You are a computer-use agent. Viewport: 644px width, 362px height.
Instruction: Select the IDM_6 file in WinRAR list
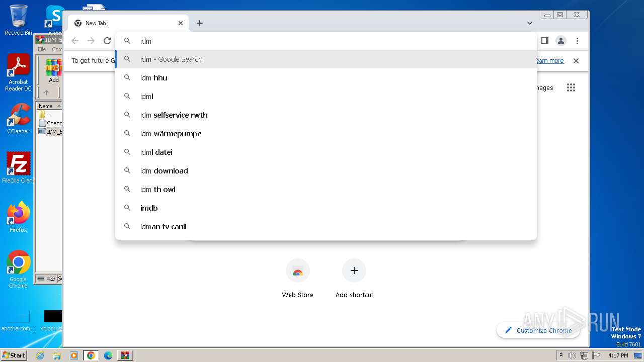point(50,132)
